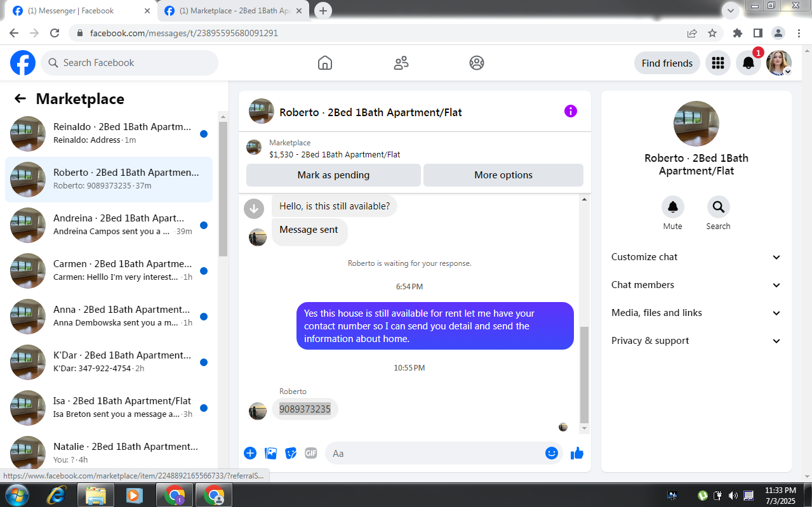This screenshot has width=812, height=507.
Task: Expand Media, files and links section
Action: click(696, 313)
